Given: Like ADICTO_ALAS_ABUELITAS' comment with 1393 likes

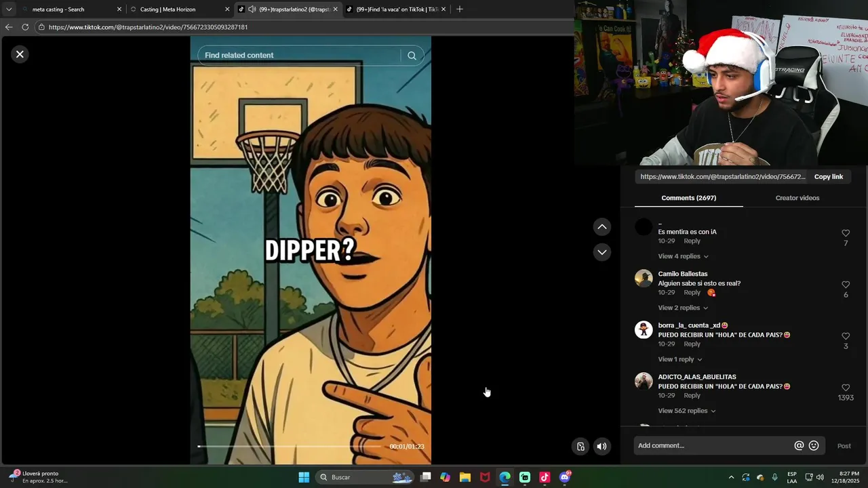Looking at the screenshot, I should click(x=846, y=388).
